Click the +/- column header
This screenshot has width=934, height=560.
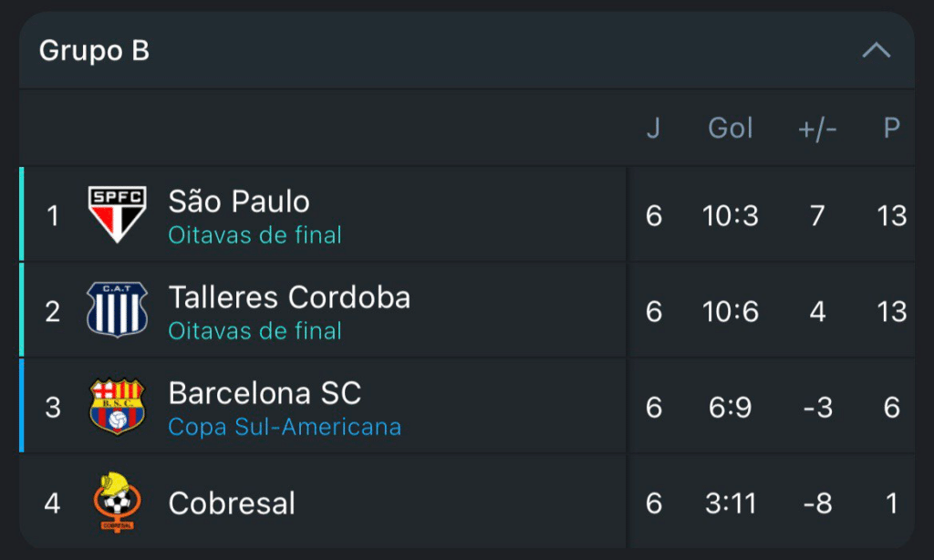click(817, 129)
